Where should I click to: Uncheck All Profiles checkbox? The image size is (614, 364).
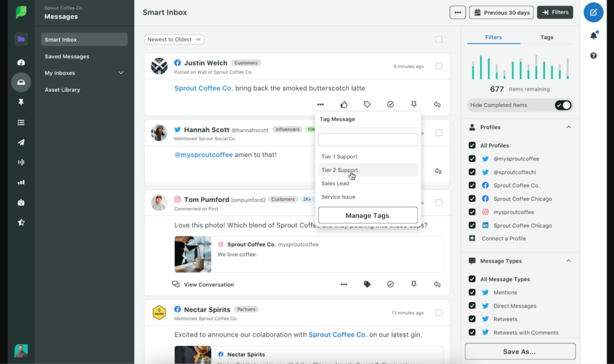coord(472,145)
